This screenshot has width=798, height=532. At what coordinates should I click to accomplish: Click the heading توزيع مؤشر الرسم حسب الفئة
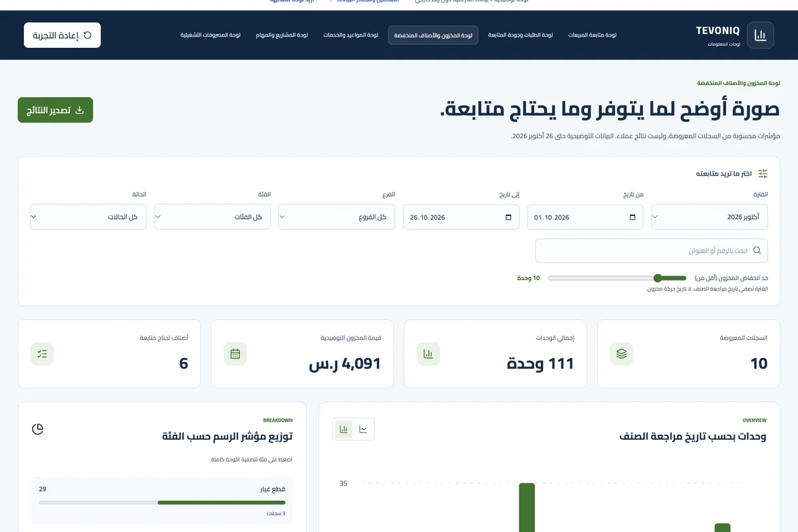[227, 437]
